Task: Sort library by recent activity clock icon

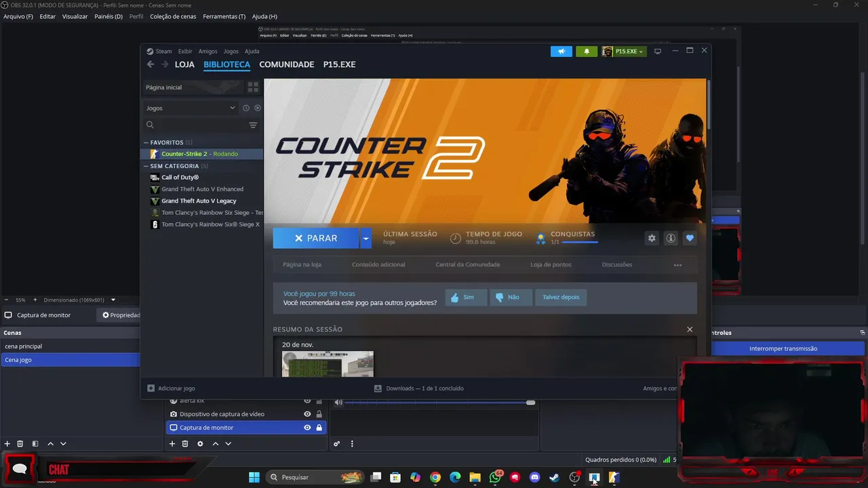Action: (246, 108)
